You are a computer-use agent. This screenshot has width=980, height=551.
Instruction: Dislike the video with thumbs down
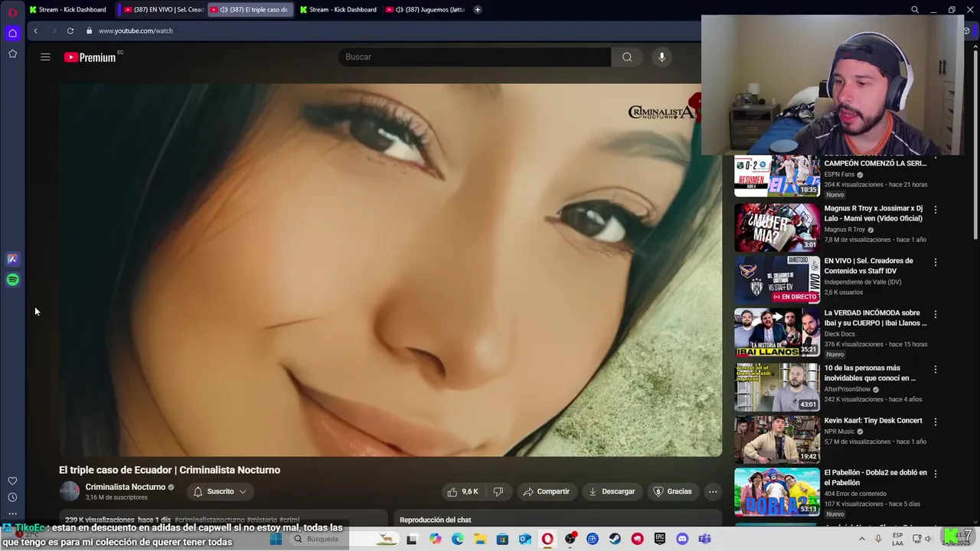tap(498, 491)
